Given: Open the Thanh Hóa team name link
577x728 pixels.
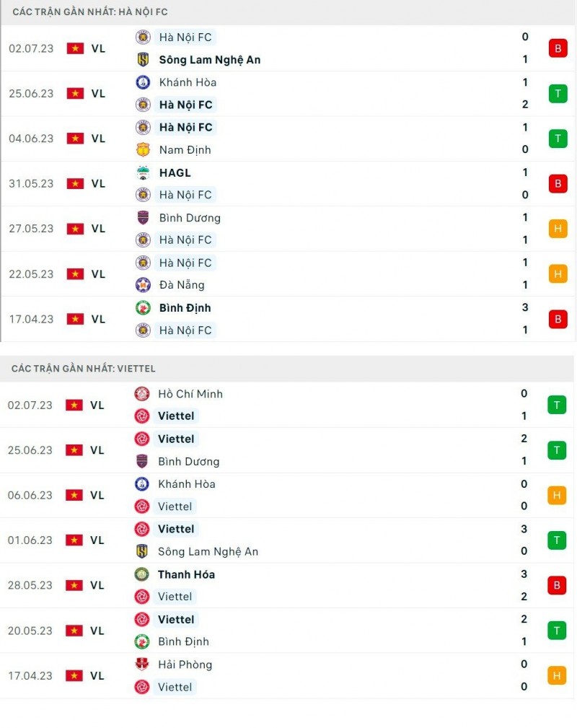Looking at the screenshot, I should pos(186,574).
